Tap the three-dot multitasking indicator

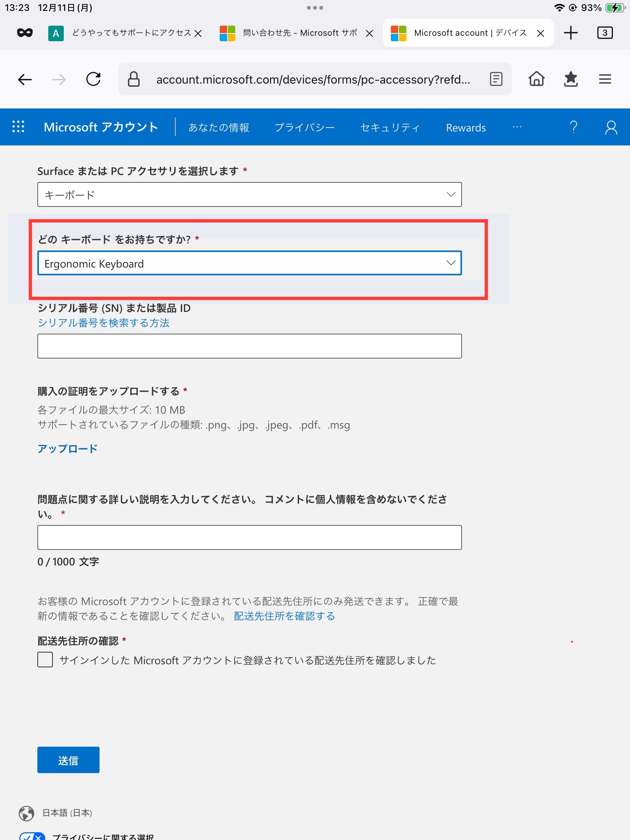tap(315, 8)
